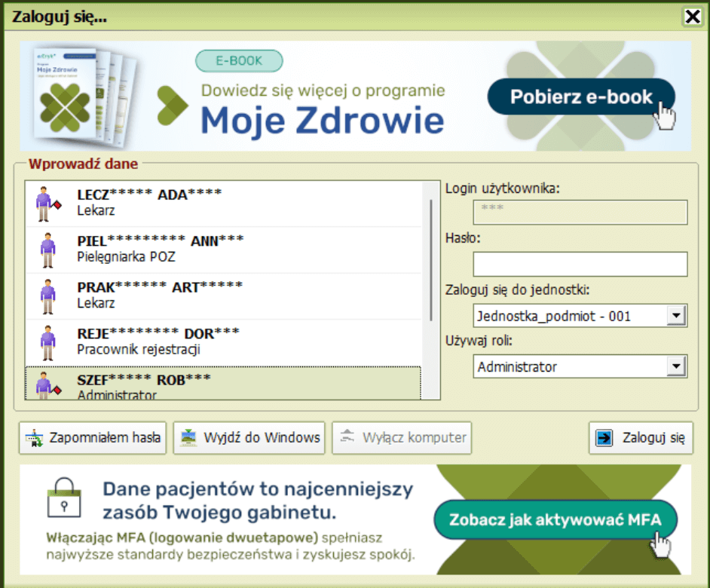The height and width of the screenshot is (588, 710).
Task: Click the Zaloguj się login button
Action: 641,438
